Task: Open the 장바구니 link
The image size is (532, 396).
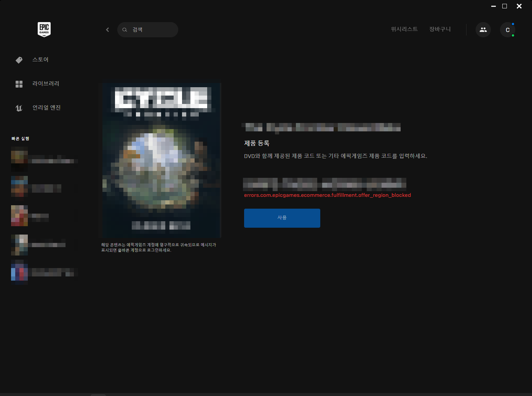Action: point(440,29)
